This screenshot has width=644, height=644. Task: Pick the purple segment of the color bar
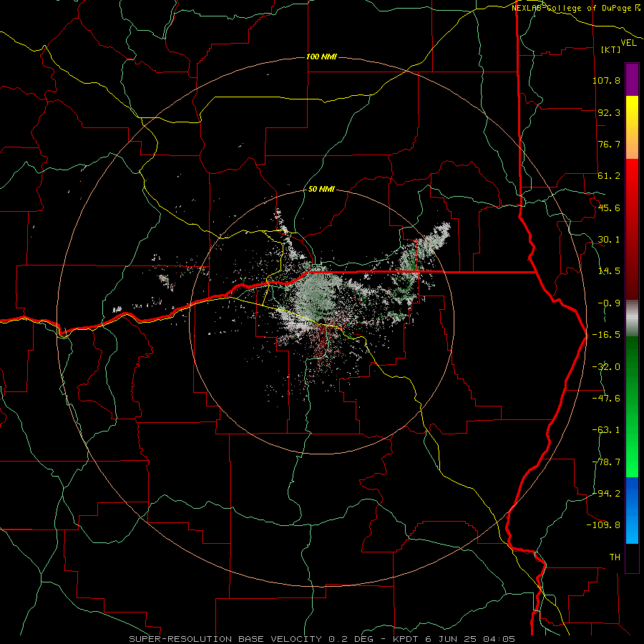point(632,79)
